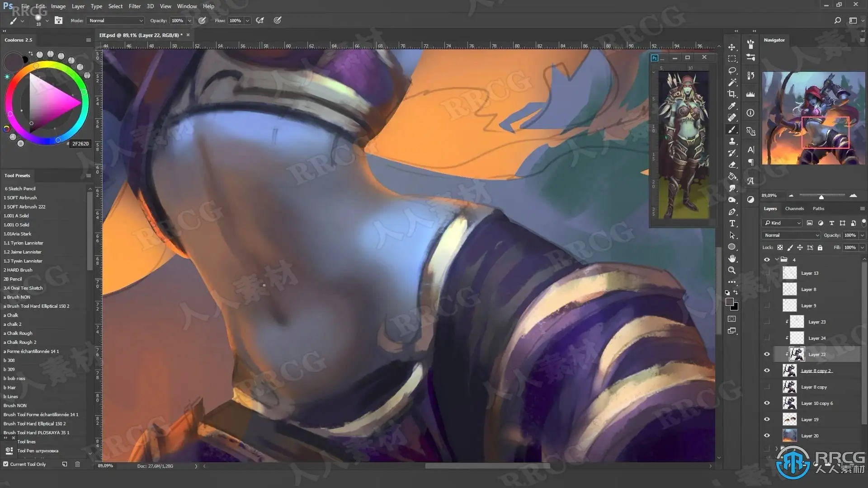Select the Magic Wand tool
The height and width of the screenshot is (488, 868).
(x=732, y=82)
